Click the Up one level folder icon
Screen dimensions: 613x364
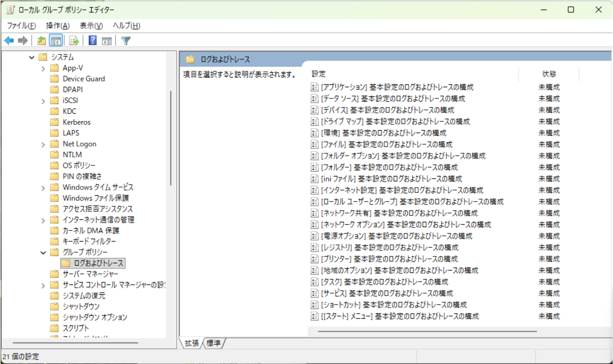(42, 41)
